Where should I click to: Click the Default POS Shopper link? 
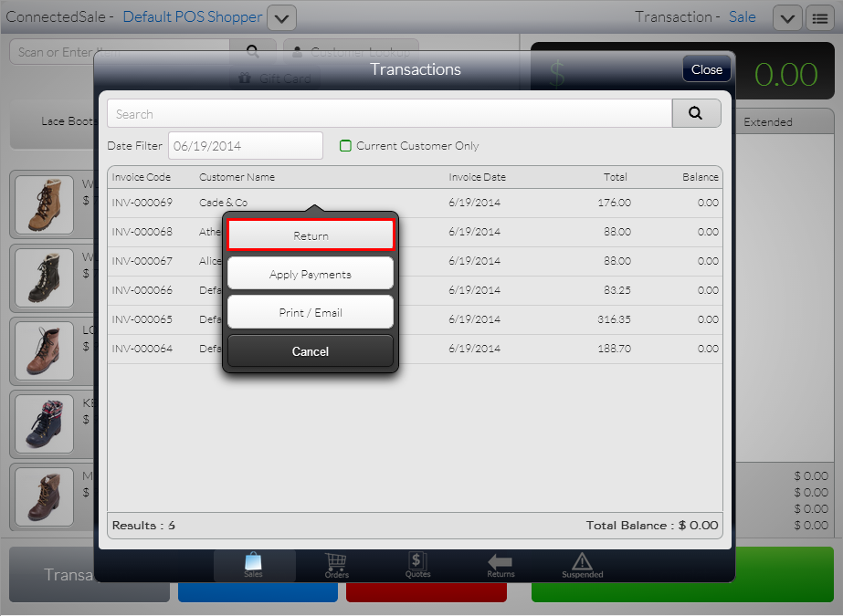coord(193,16)
